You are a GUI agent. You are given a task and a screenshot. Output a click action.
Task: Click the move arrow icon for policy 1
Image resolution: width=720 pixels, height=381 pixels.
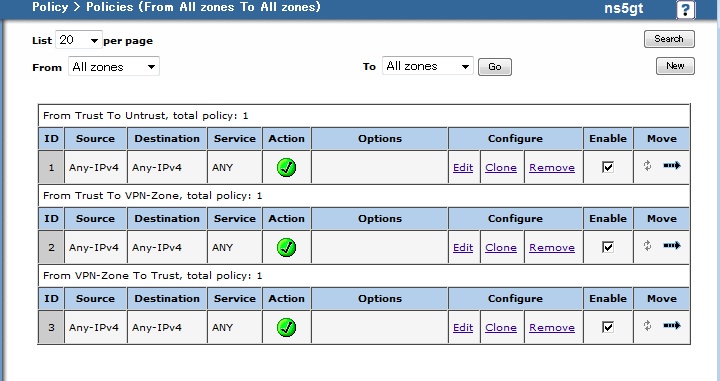coord(672,165)
